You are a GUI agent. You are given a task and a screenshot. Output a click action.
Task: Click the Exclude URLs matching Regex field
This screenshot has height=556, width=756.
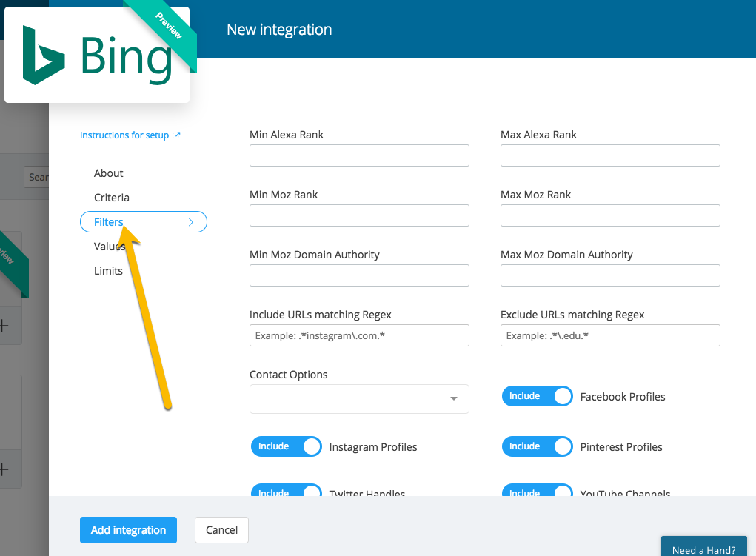610,335
